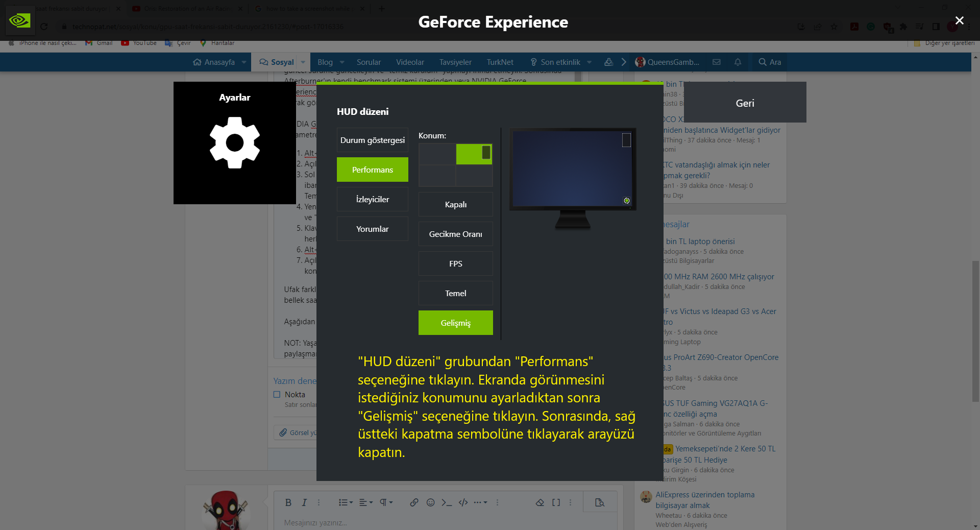The image size is (980, 530).
Task: Click the browser's vertical scrollbar
Action: click(975, 332)
